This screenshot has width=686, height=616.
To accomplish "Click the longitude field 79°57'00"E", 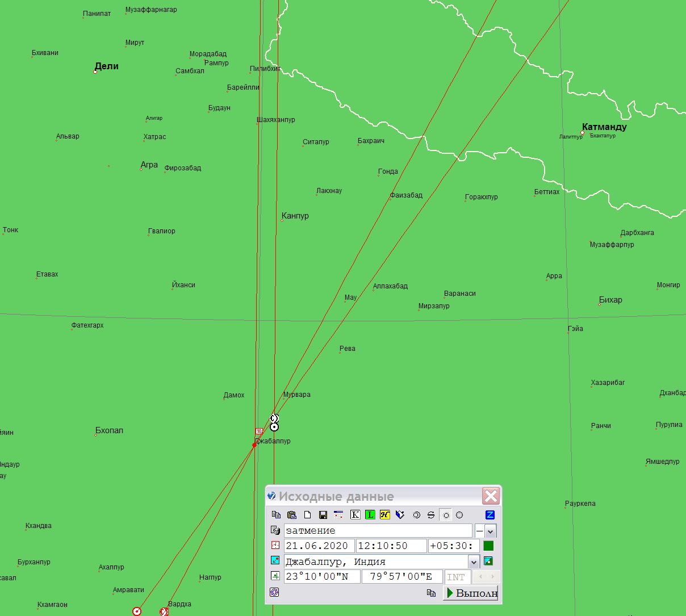I will click(x=402, y=577).
